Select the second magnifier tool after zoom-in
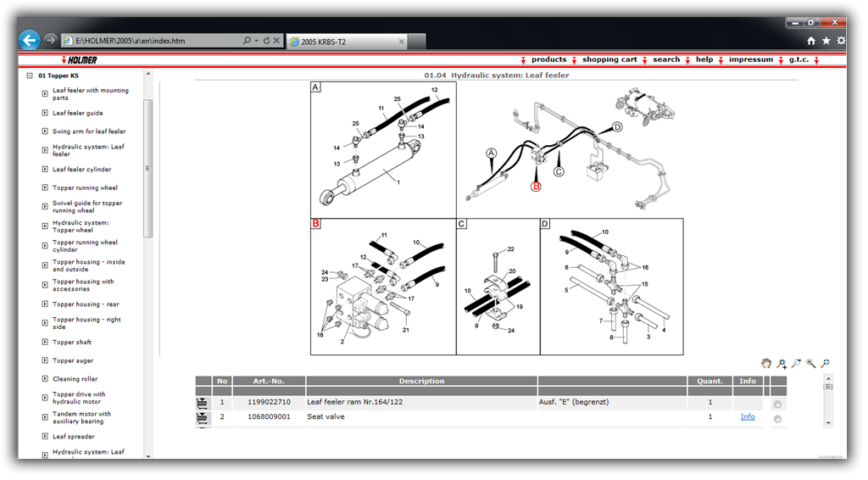Image resolution: width=868 pixels, height=480 pixels. pyautogui.click(x=795, y=363)
